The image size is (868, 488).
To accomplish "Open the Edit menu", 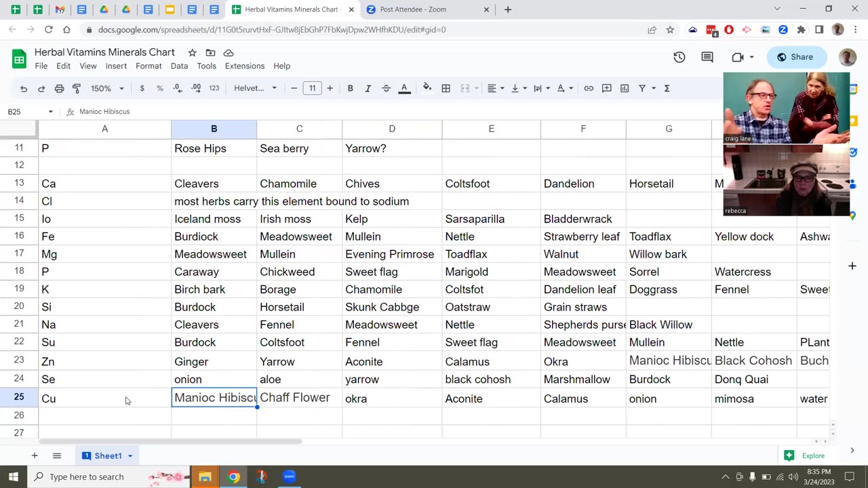I will tap(63, 66).
